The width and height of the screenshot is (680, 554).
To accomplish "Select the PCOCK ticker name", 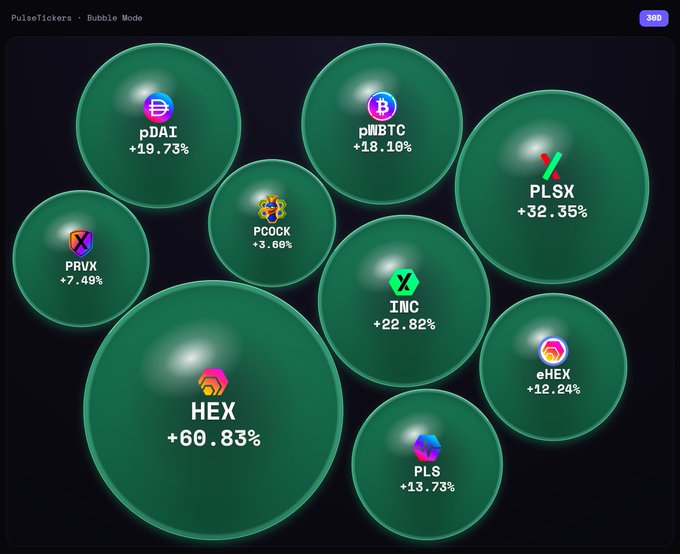I will pos(272,231).
